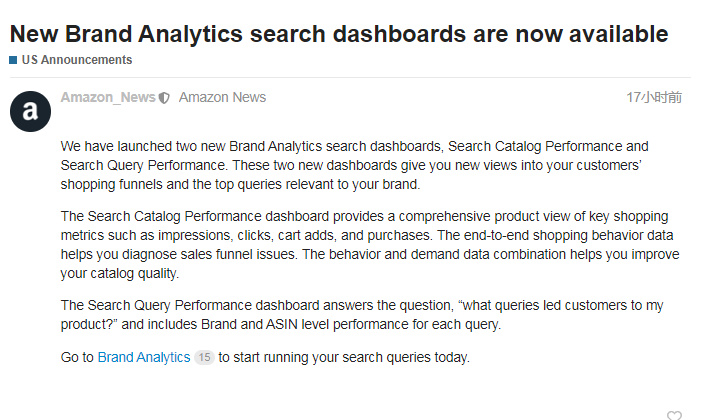The height and width of the screenshot is (420, 725).
Task: Open the Amazon_News username profile
Action: [x=108, y=97]
